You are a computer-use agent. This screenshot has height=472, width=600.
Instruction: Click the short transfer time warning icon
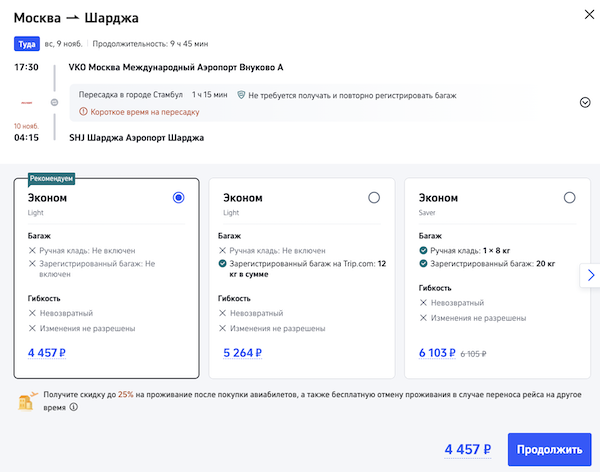coord(84,112)
